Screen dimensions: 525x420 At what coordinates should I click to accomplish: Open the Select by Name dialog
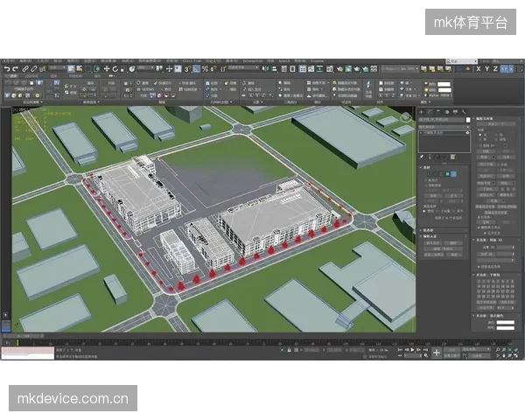80,69
